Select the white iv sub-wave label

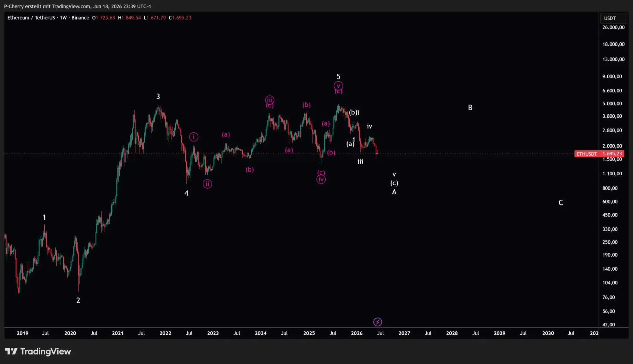click(369, 126)
